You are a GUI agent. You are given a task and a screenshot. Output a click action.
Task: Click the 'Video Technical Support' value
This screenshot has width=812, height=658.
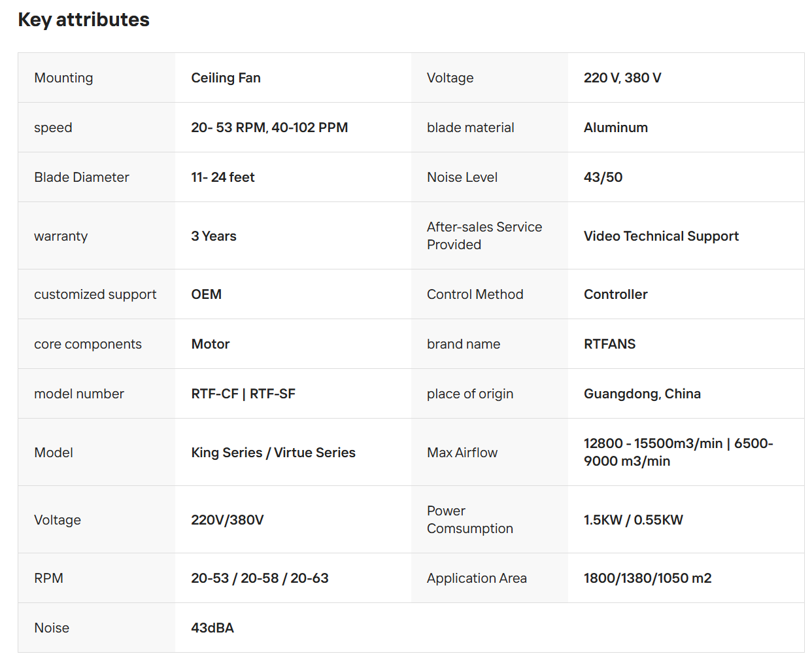[661, 236]
